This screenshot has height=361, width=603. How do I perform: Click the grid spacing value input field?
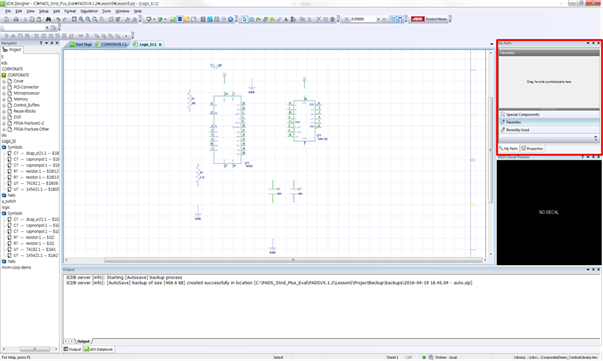pyautogui.click(x=363, y=19)
